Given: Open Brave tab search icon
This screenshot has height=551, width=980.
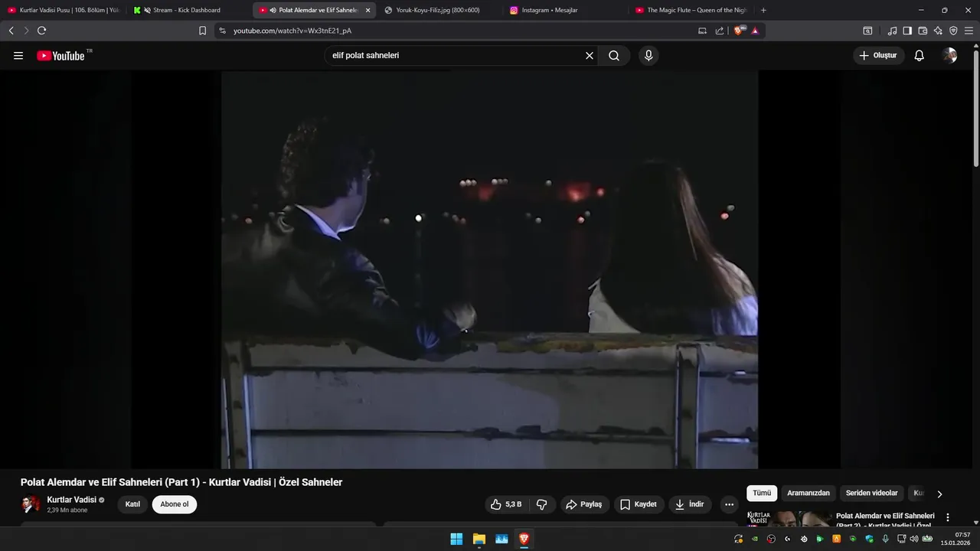Looking at the screenshot, I should pyautogui.click(x=867, y=31).
